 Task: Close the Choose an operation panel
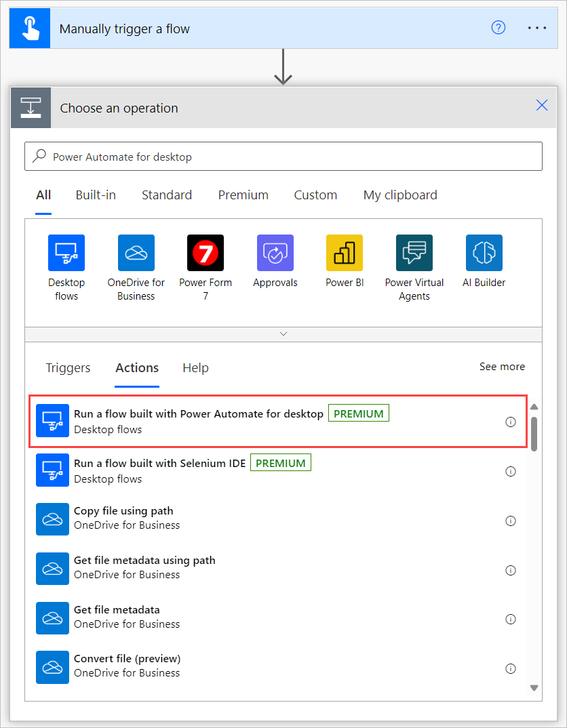point(542,105)
